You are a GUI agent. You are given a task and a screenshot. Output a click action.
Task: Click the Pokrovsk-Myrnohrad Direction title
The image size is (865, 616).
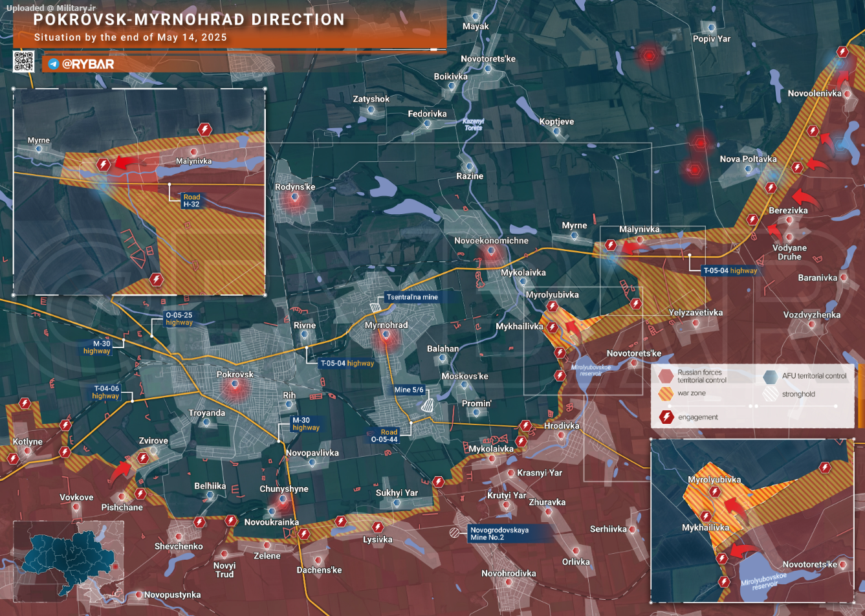pyautogui.click(x=189, y=19)
